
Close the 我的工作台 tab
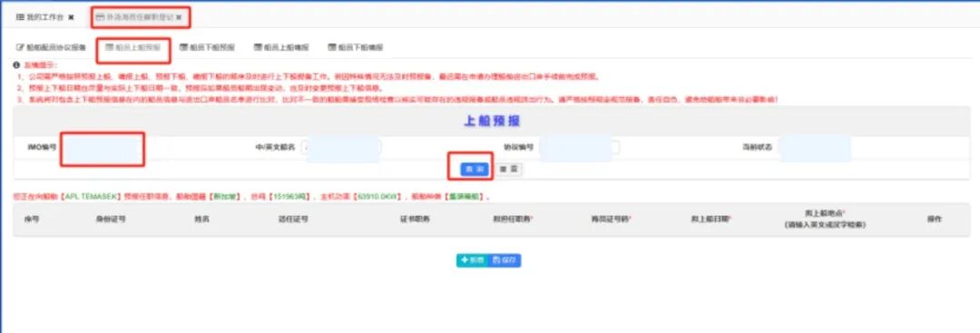tap(72, 17)
